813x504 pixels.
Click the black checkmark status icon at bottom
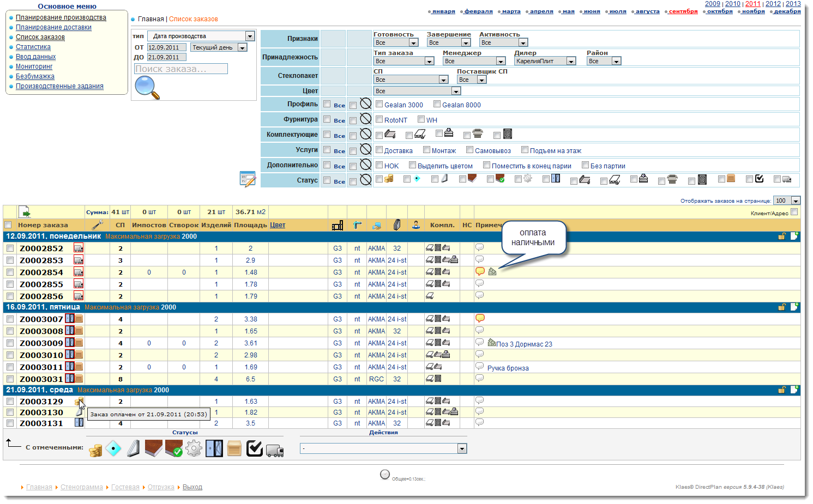(x=255, y=449)
